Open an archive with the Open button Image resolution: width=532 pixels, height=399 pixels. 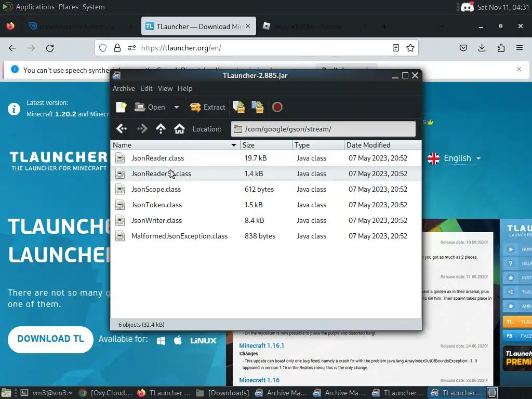[x=150, y=107]
